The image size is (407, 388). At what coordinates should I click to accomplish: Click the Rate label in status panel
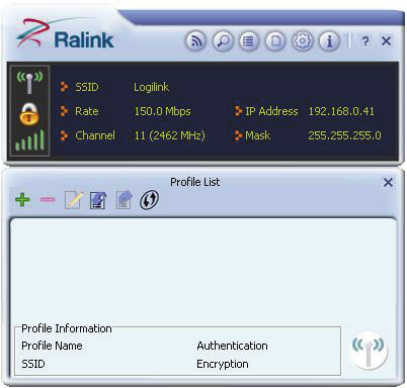tap(87, 111)
